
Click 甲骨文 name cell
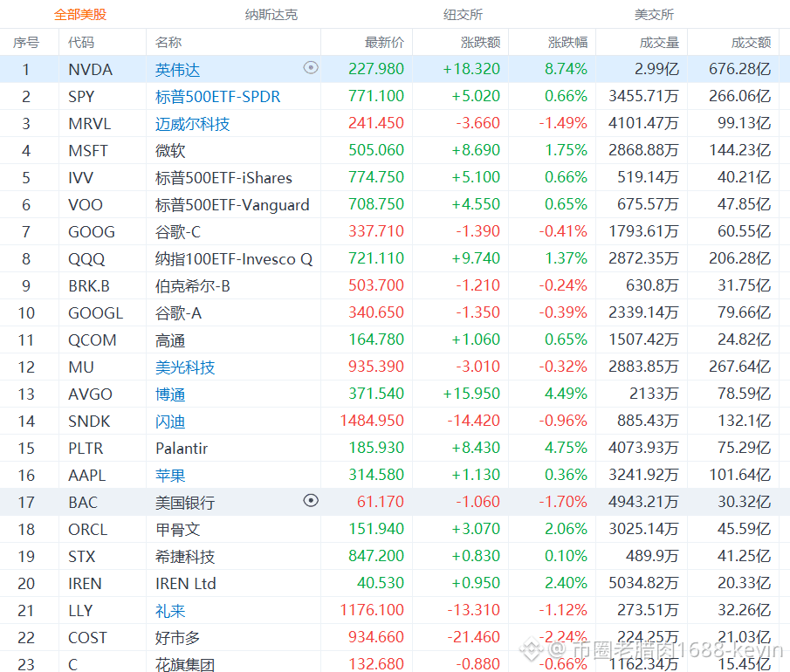(x=177, y=530)
